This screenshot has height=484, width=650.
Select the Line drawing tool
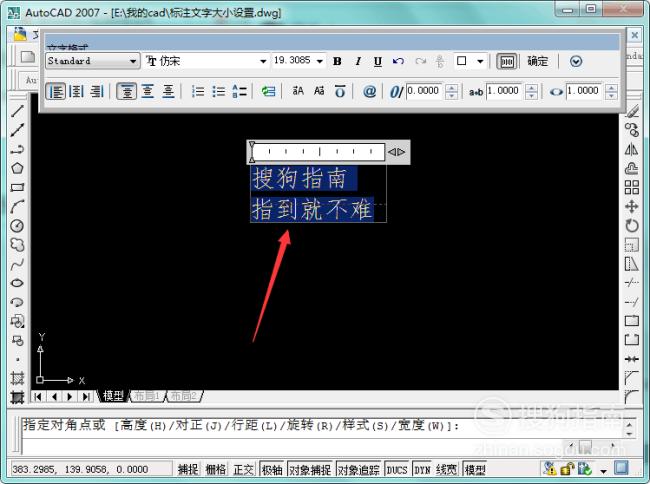click(x=17, y=111)
